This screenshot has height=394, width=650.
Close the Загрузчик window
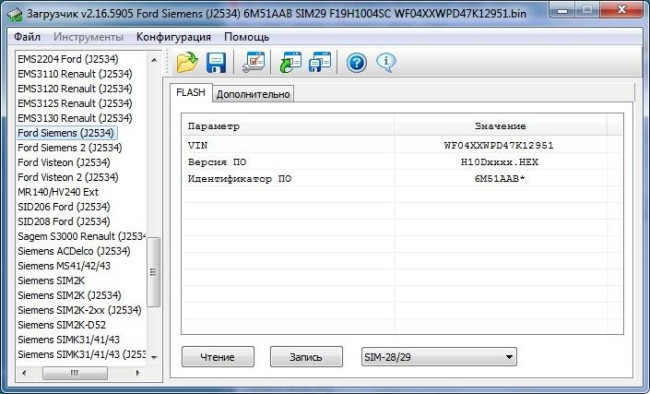click(621, 10)
